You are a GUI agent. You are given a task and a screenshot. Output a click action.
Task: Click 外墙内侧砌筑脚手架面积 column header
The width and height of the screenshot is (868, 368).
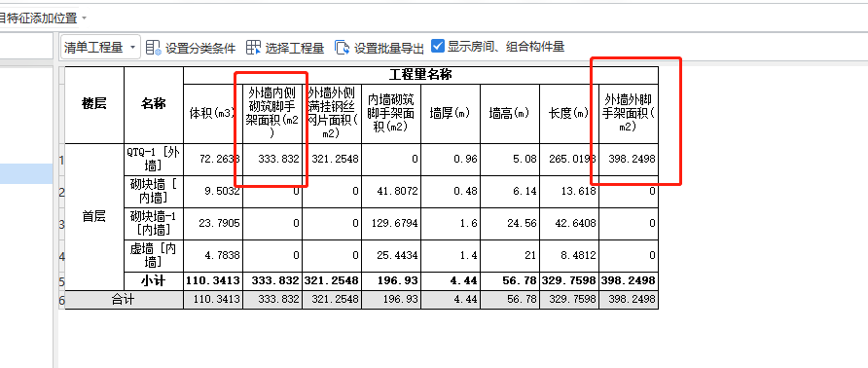pyautogui.click(x=272, y=114)
